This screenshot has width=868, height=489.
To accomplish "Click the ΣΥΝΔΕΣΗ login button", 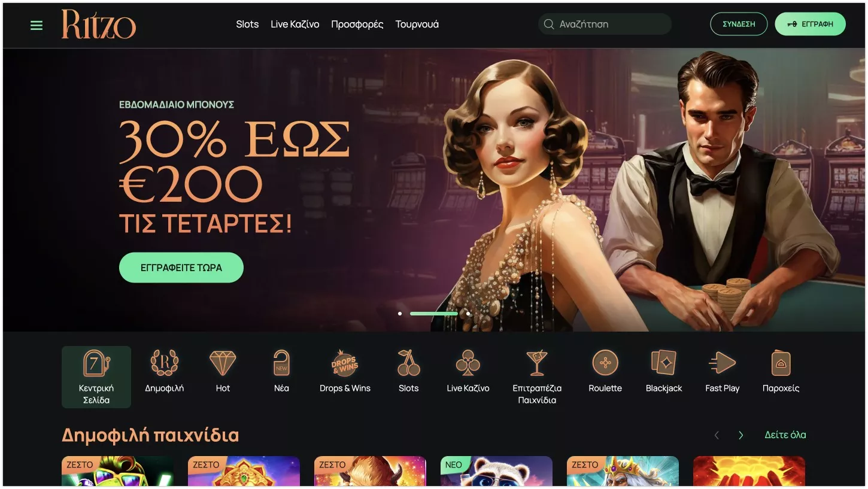I will tap(739, 25).
